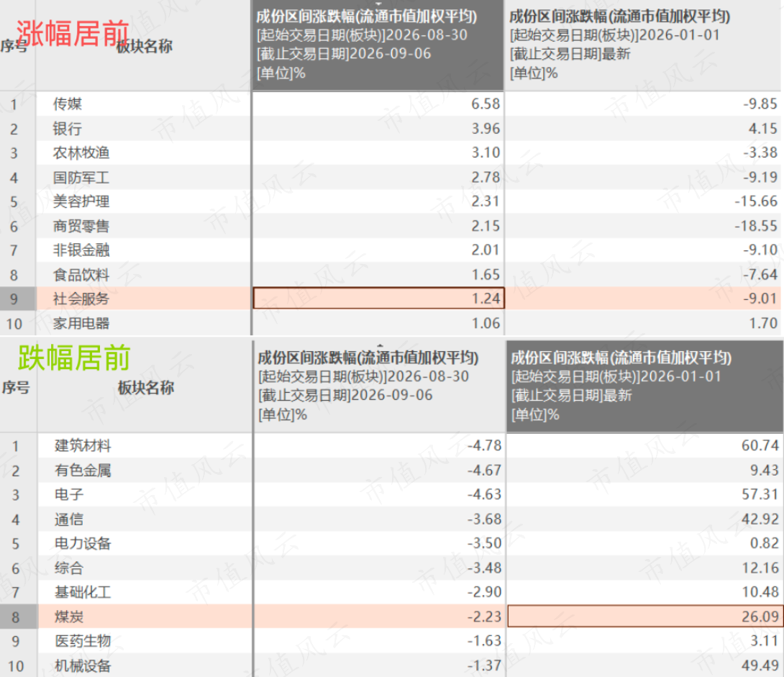Click 序号 header in bottom table

coord(16,388)
